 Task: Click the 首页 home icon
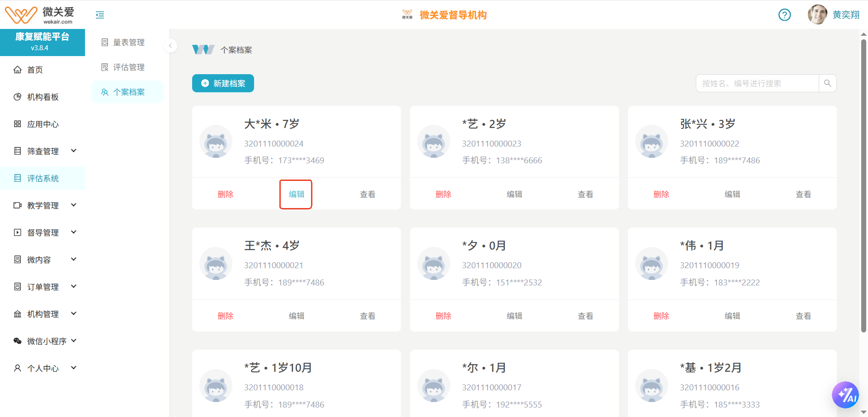click(17, 69)
